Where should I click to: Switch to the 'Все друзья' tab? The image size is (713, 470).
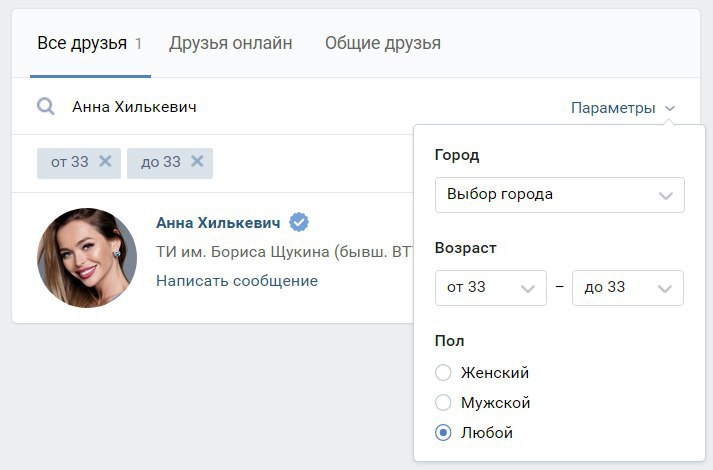[x=82, y=43]
